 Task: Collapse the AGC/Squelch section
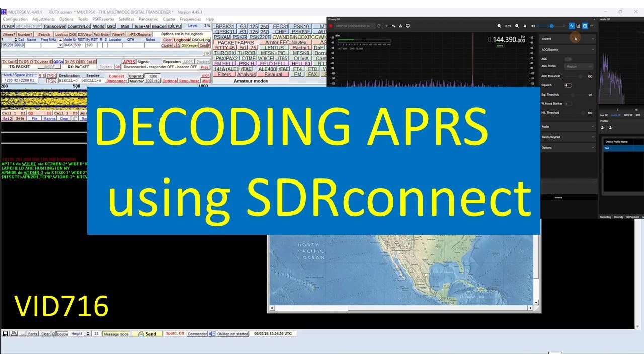click(x=568, y=49)
